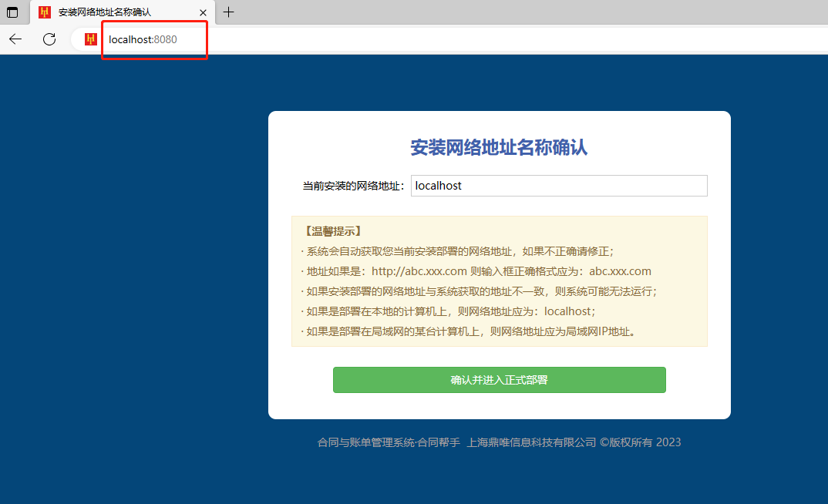This screenshot has width=828, height=504.
Task: Click the tip about 本地的计算机 localhost
Action: pos(449,311)
